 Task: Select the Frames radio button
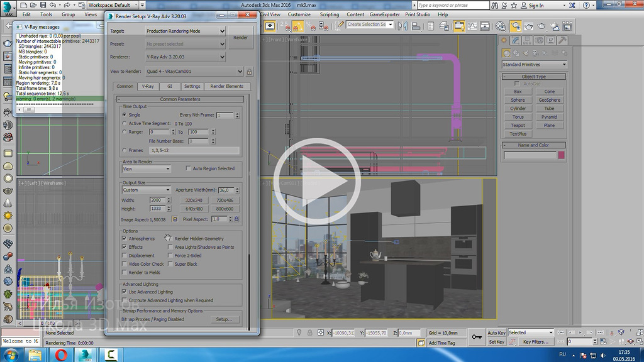click(125, 150)
